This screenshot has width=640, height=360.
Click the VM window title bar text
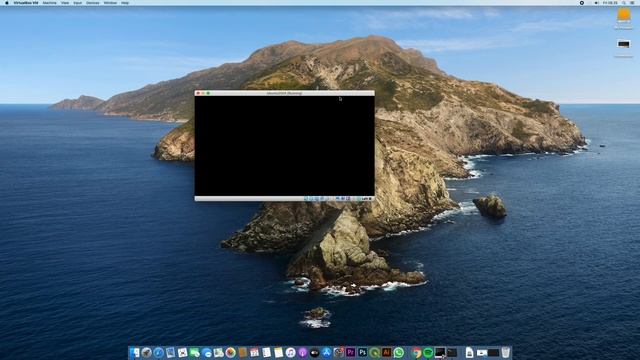[x=284, y=93]
